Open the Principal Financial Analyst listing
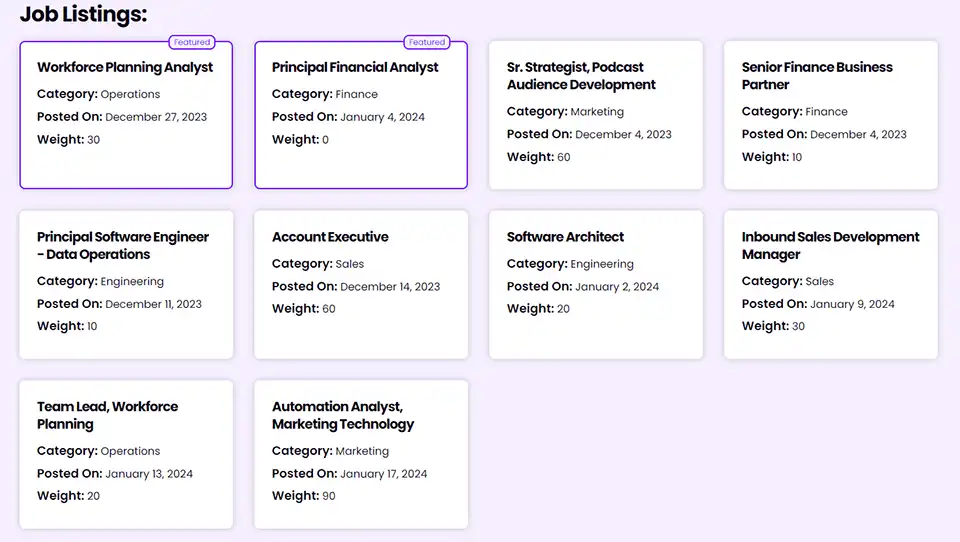The height and width of the screenshot is (542, 960). pyautogui.click(x=361, y=115)
